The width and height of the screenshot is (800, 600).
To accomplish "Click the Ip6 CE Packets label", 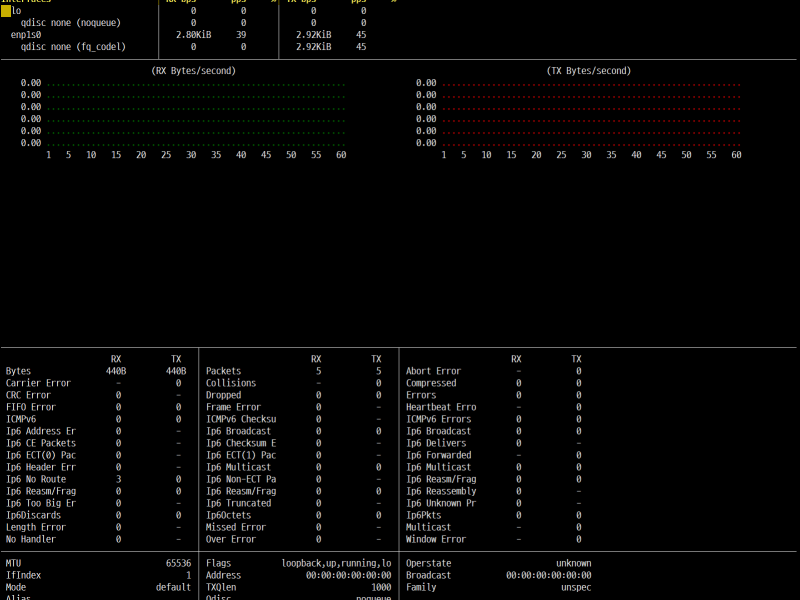I will [41, 443].
